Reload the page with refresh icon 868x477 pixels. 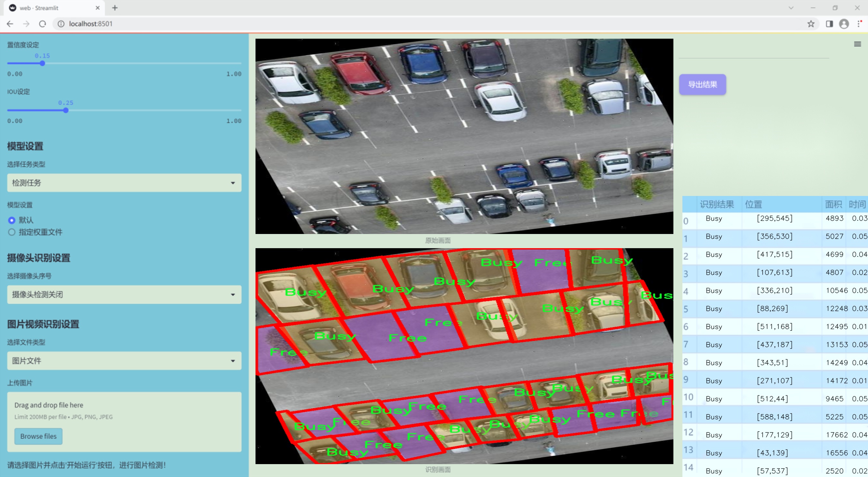[43, 24]
